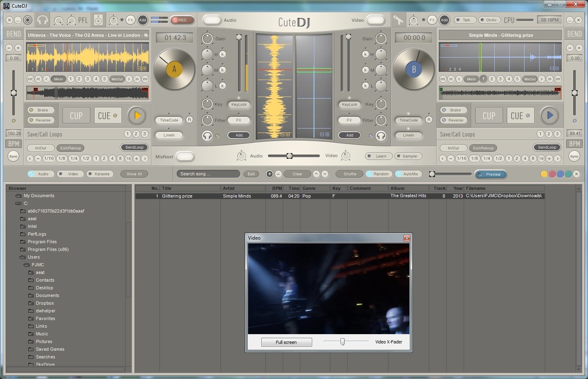Click deck B Gain knob

(381, 39)
